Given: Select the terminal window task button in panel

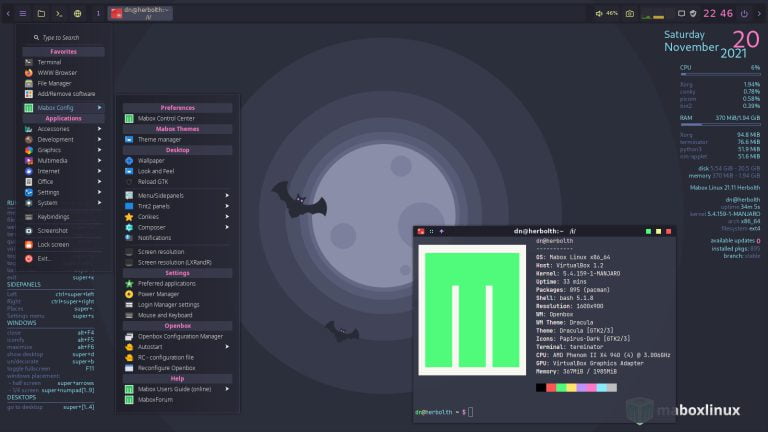Looking at the screenshot, I should pyautogui.click(x=140, y=13).
